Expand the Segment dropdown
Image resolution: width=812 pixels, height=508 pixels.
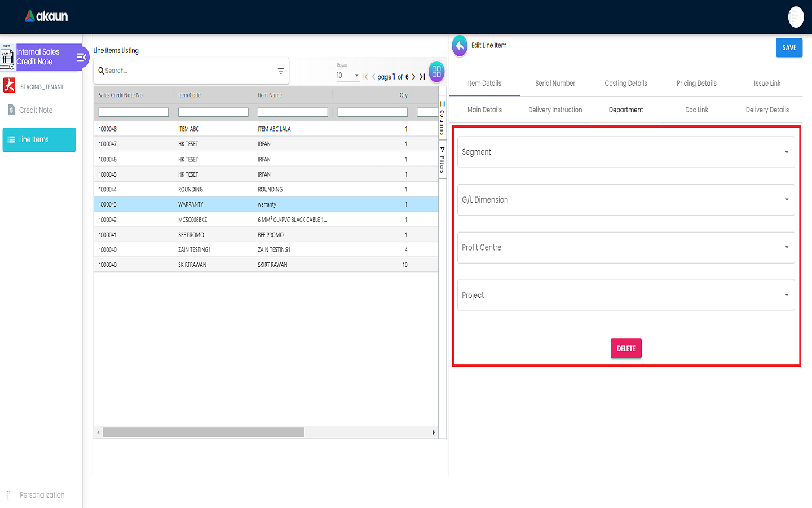(625, 152)
